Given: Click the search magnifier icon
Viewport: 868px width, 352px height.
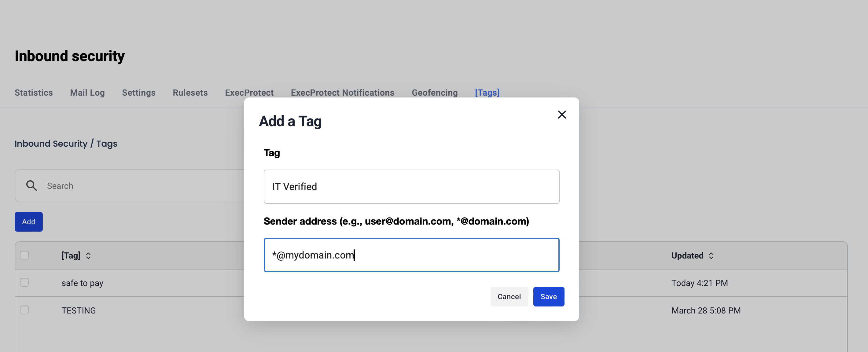Looking at the screenshot, I should click(x=32, y=185).
